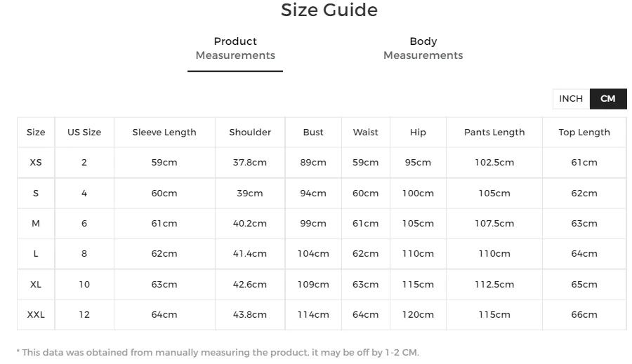Click the 120cm hip measurement cell
This screenshot has height=364, width=632.
tap(418, 315)
